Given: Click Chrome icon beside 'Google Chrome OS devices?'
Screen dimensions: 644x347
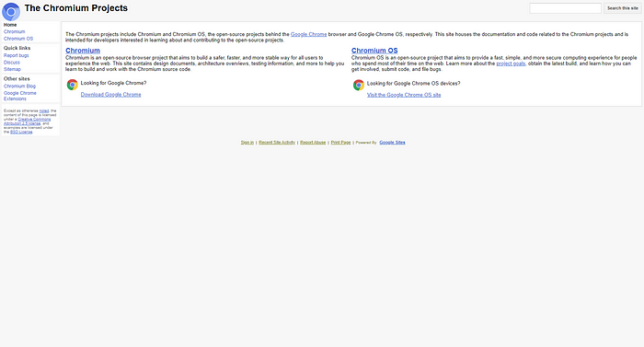Looking at the screenshot, I should tap(359, 85).
